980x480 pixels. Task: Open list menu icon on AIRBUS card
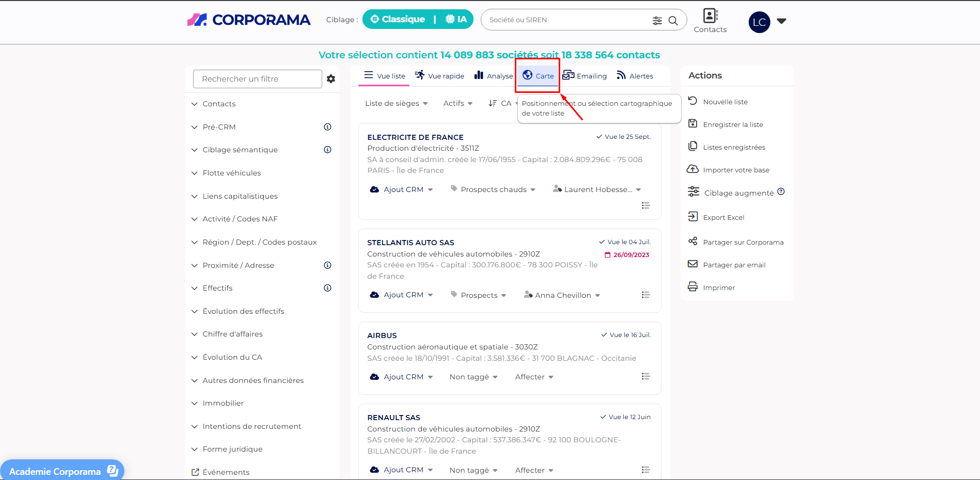(645, 376)
